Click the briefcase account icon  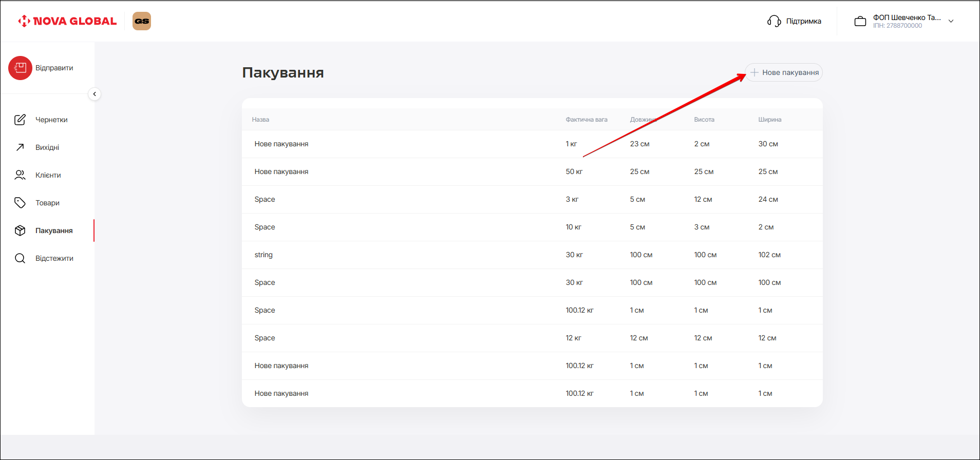(x=860, y=22)
